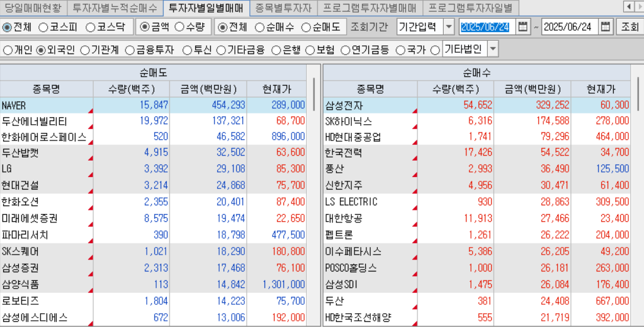The image size is (644, 327).
Task: Select 로보티즈 stock row
Action: click(153, 301)
